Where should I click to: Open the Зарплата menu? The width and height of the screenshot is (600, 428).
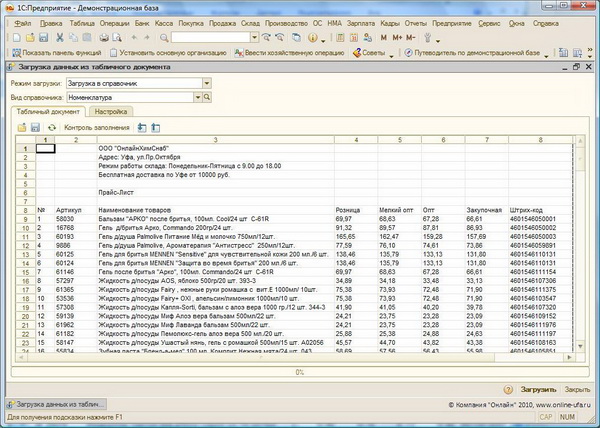pyautogui.click(x=361, y=23)
